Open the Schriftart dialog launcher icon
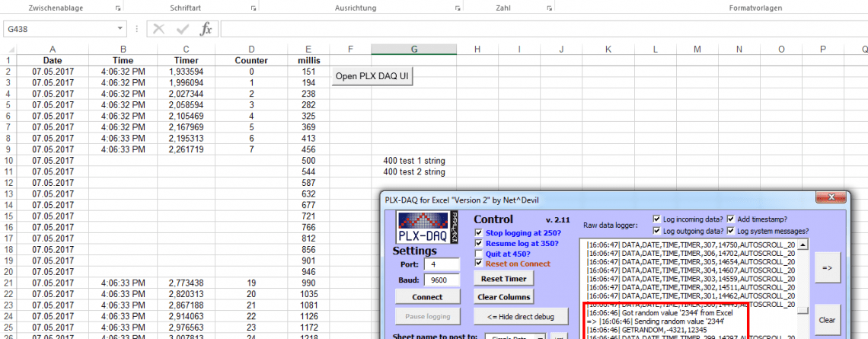 [x=253, y=8]
